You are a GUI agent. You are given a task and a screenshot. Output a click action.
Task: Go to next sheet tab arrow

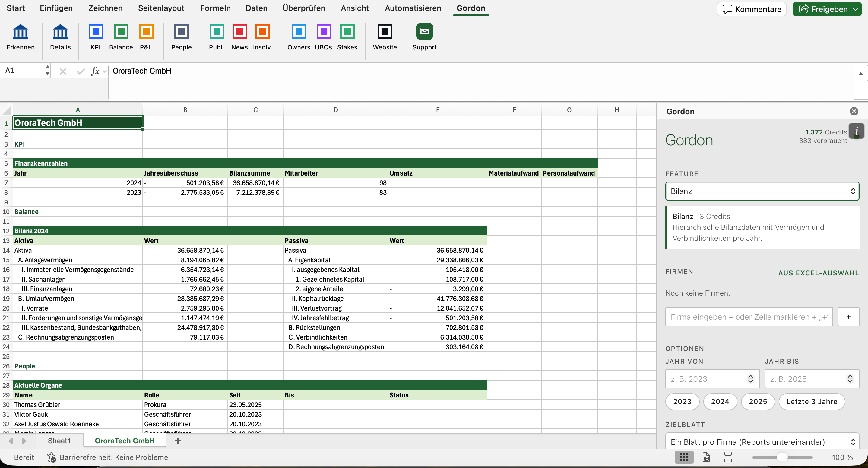point(24,441)
